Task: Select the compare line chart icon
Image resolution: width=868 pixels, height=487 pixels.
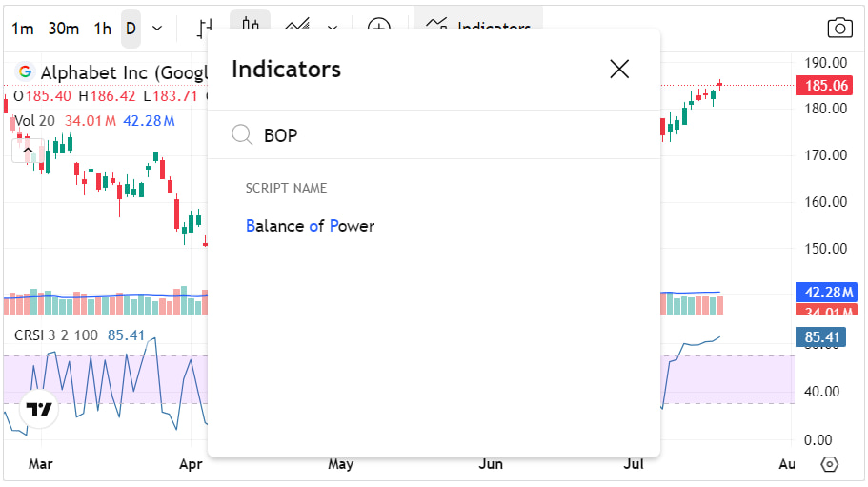Action: click(x=298, y=27)
